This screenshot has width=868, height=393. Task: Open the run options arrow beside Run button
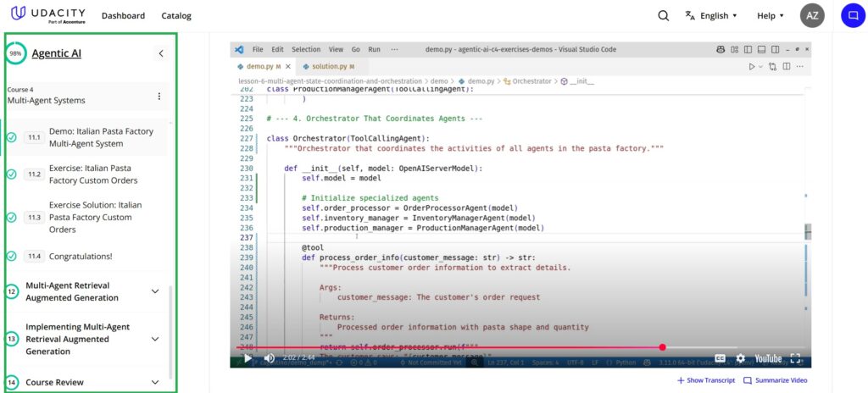(760, 67)
